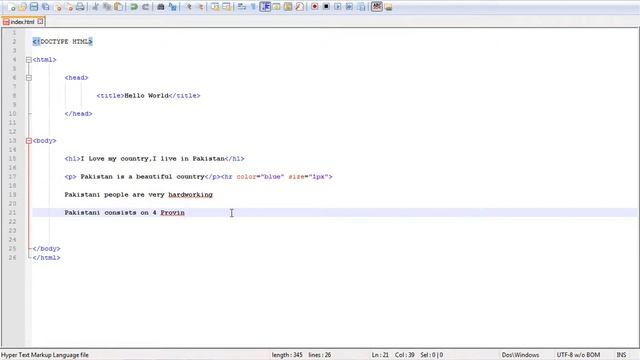Paste using the clipboard icon
Screen dimensions: 640x360
point(118,7)
